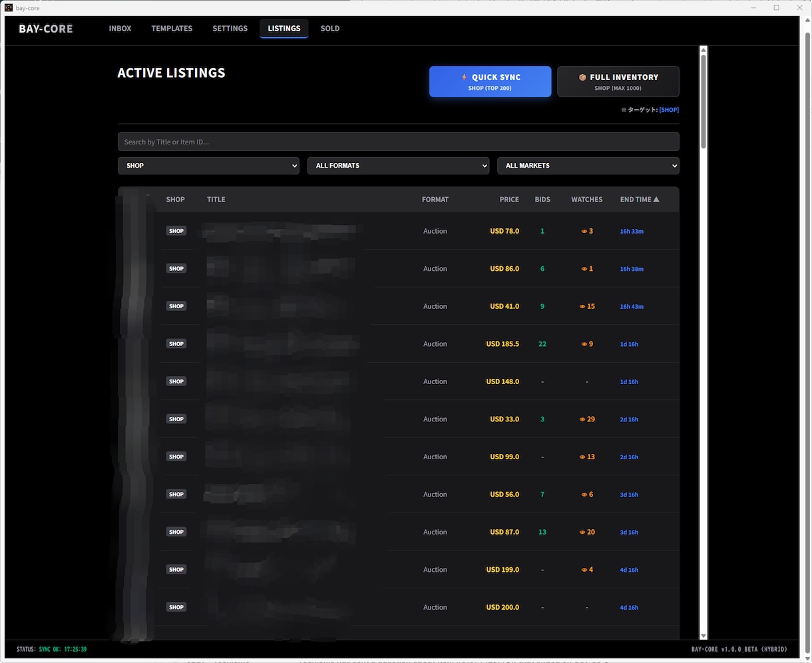Viewport: 812px width, 663px height.
Task: Click the Full Inventory button
Action: tap(618, 82)
